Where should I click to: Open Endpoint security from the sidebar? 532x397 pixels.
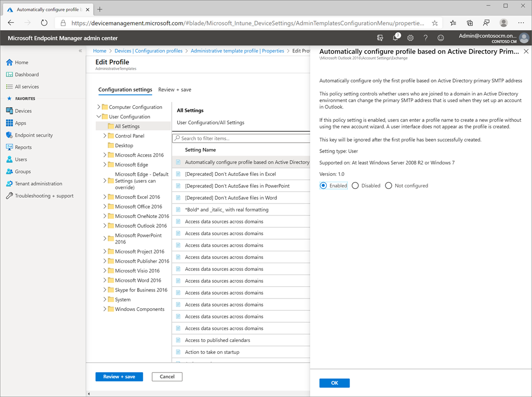click(34, 135)
